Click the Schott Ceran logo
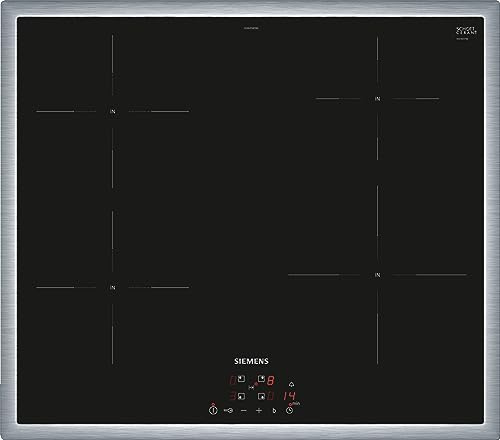The image size is (500, 440). 466,31
